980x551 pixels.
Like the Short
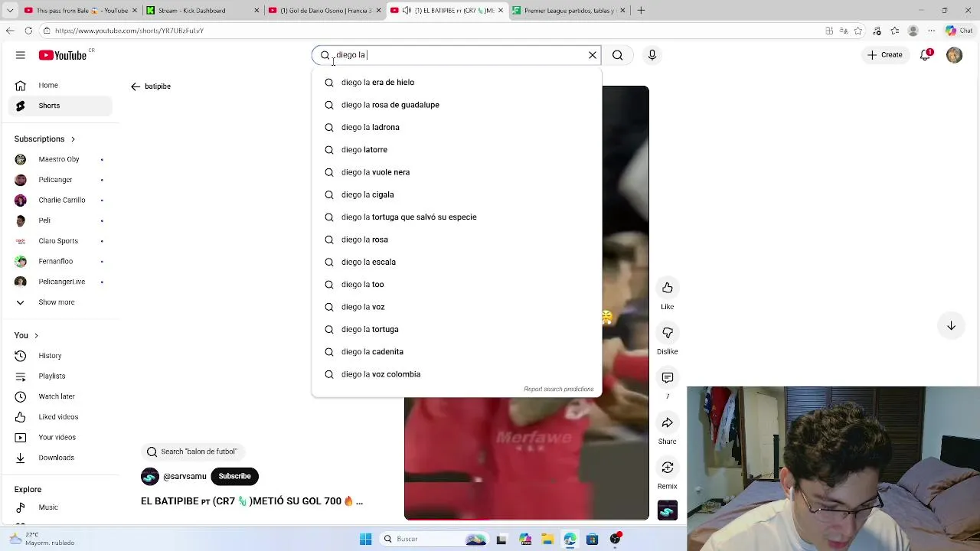(668, 288)
